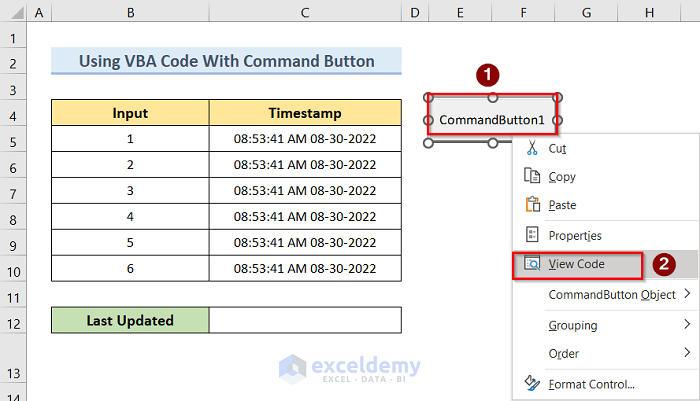
Task: Click the Properties icon
Action: click(532, 235)
